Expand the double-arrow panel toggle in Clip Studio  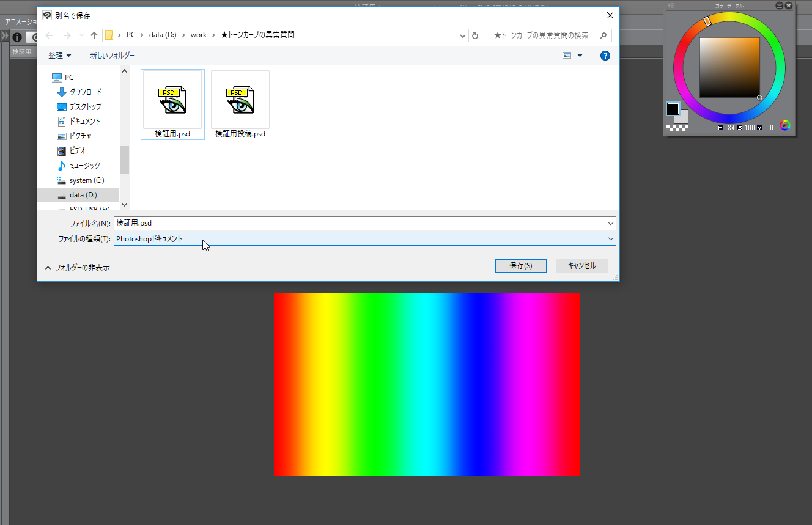pos(5,37)
